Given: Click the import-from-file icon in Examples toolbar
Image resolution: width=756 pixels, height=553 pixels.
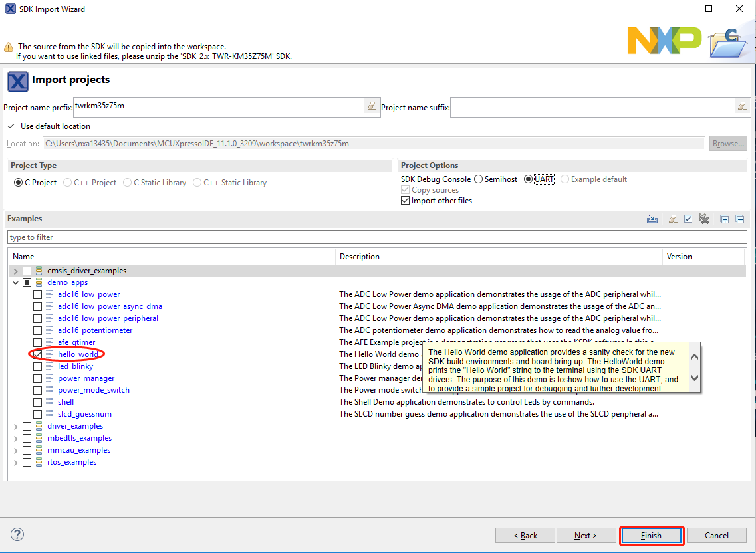Looking at the screenshot, I should tap(652, 219).
